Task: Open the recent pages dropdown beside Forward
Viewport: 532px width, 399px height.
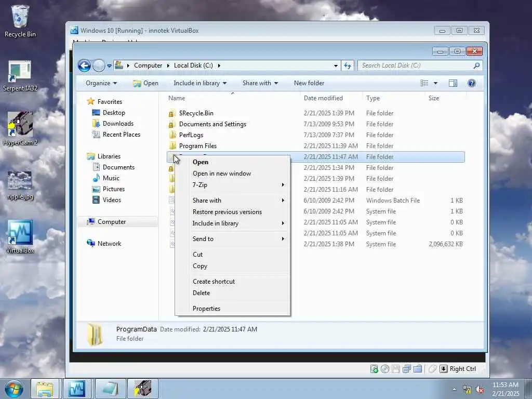Action: (x=109, y=65)
